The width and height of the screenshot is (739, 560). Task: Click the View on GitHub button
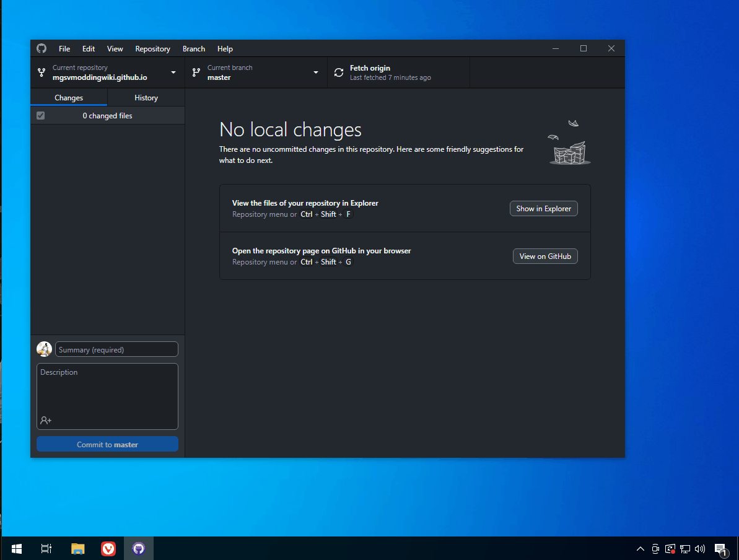click(545, 256)
